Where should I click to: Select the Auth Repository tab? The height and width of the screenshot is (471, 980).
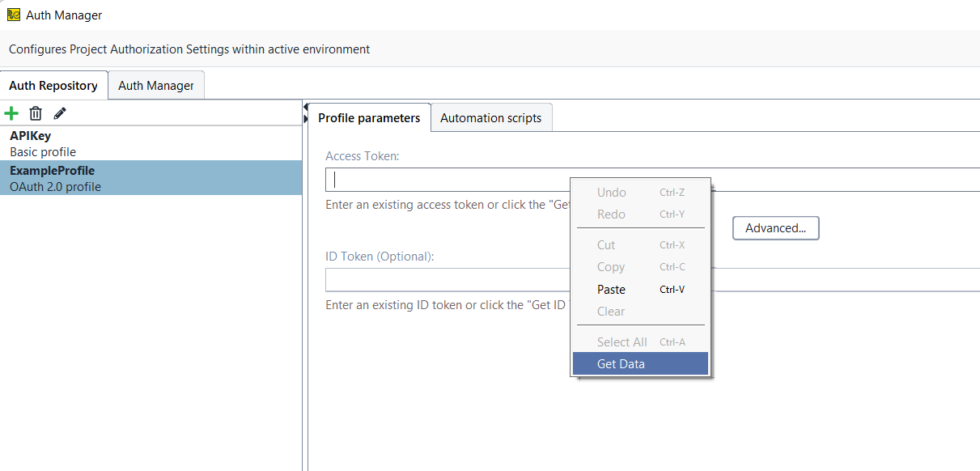tap(53, 86)
